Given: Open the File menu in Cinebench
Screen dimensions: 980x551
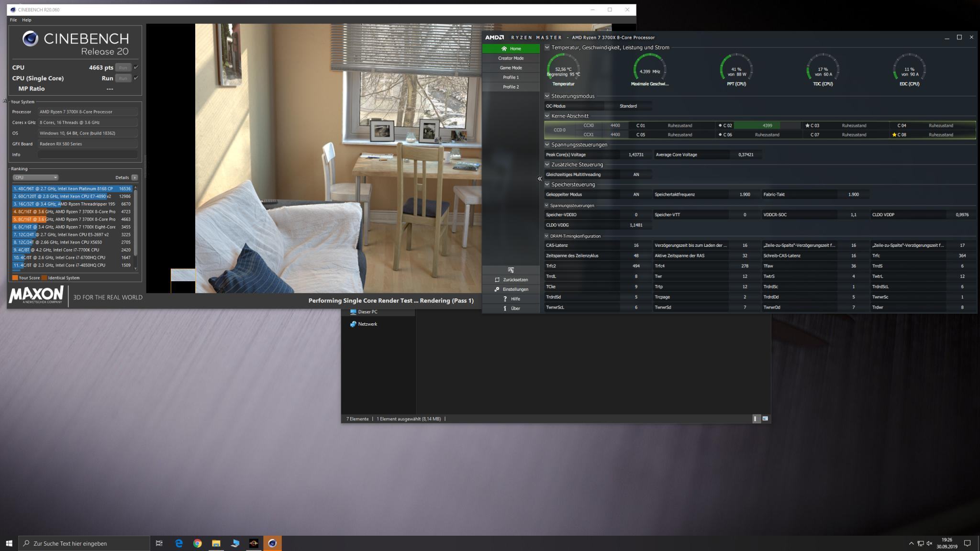Looking at the screenshot, I should point(13,20).
